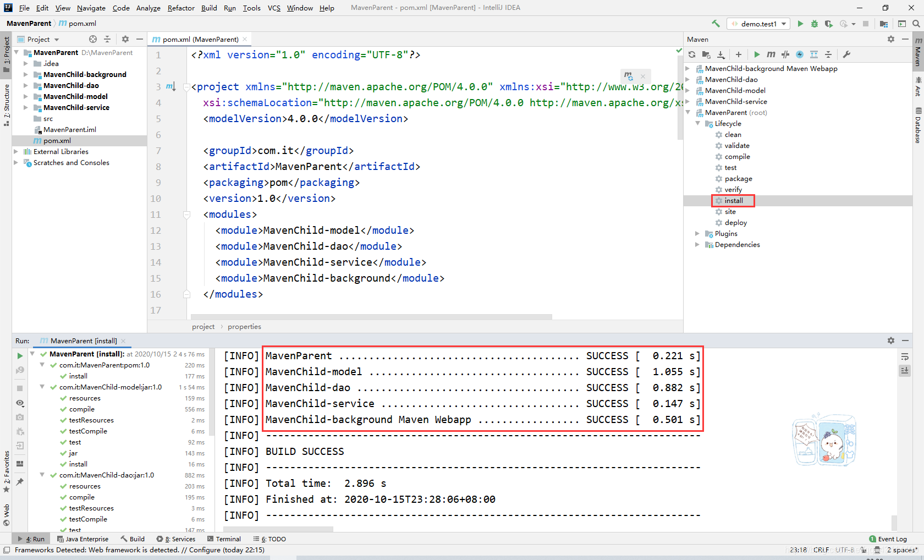Click Generate Sources and Update Folders icon
Image resolution: width=924 pixels, height=560 pixels.
point(706,54)
